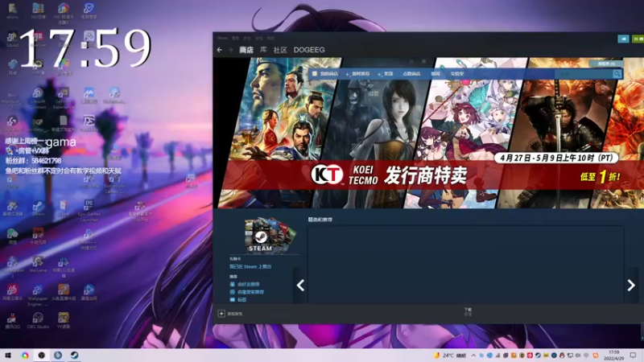Viewport: 644px width, 362px height.
Task: Open the 社区 community tab
Action: click(280, 50)
